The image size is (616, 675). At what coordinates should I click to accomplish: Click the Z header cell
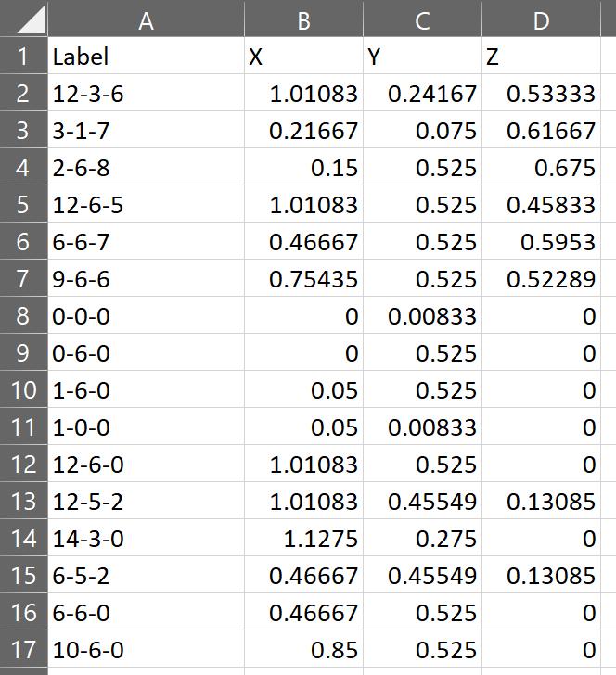(x=541, y=56)
